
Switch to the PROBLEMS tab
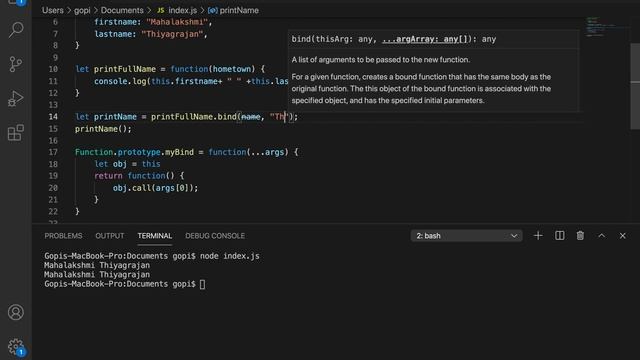[x=63, y=236]
